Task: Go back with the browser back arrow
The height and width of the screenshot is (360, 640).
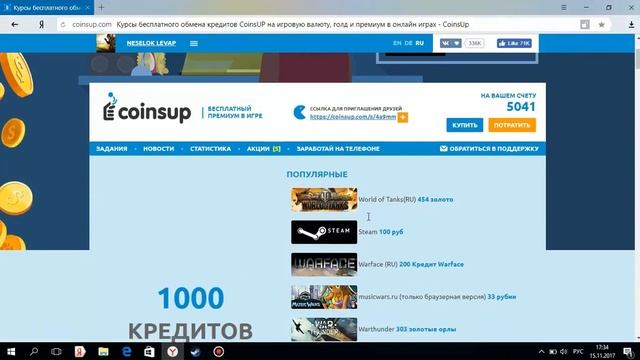Action: 15,24
